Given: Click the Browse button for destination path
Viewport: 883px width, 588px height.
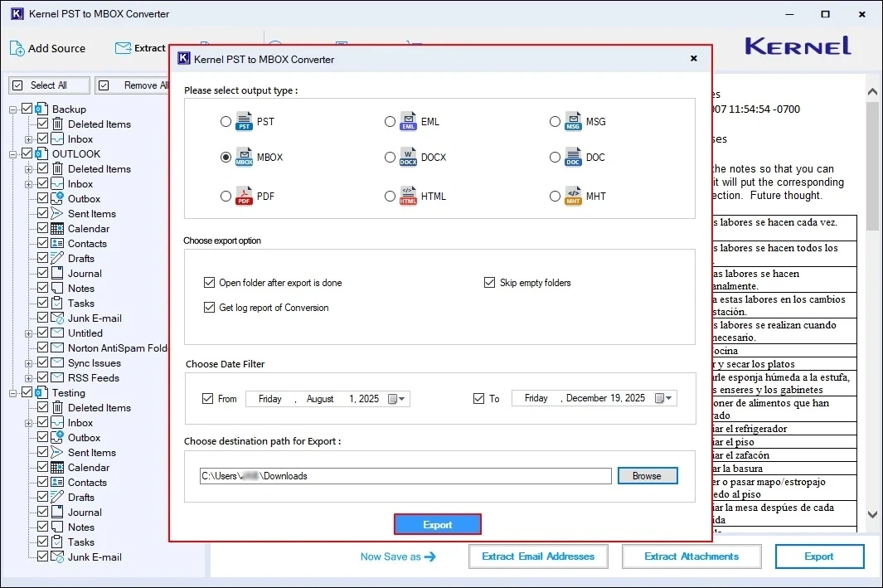Looking at the screenshot, I should tap(648, 475).
